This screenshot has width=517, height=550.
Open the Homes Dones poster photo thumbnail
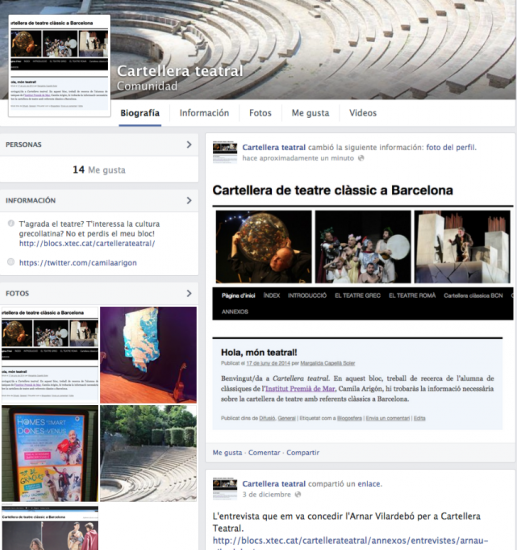pyautogui.click(x=50, y=453)
